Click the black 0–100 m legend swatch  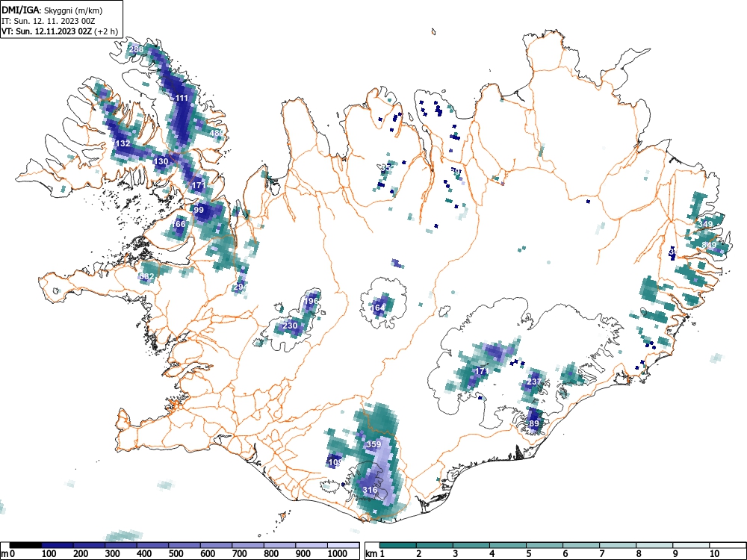coord(25,545)
